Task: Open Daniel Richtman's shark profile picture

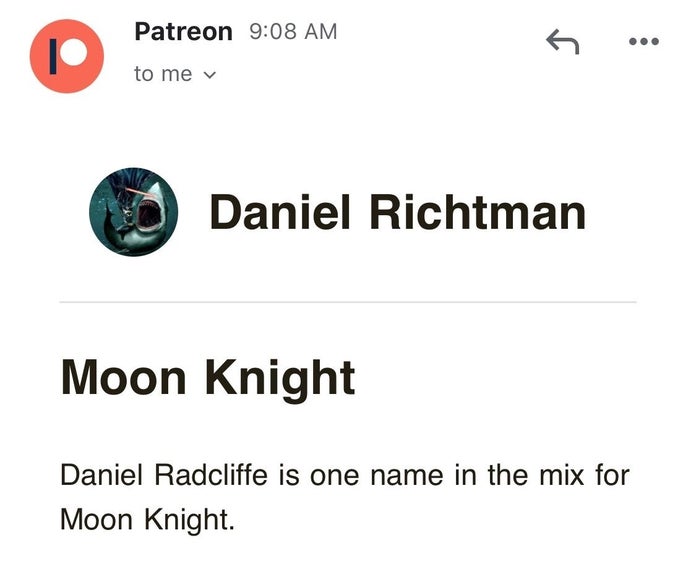Action: (134, 212)
